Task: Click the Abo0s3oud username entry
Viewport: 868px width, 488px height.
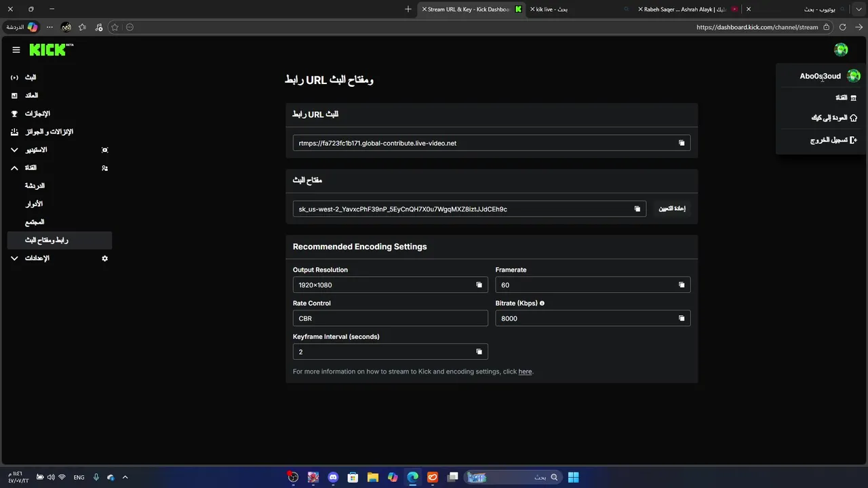Action: coord(821,76)
